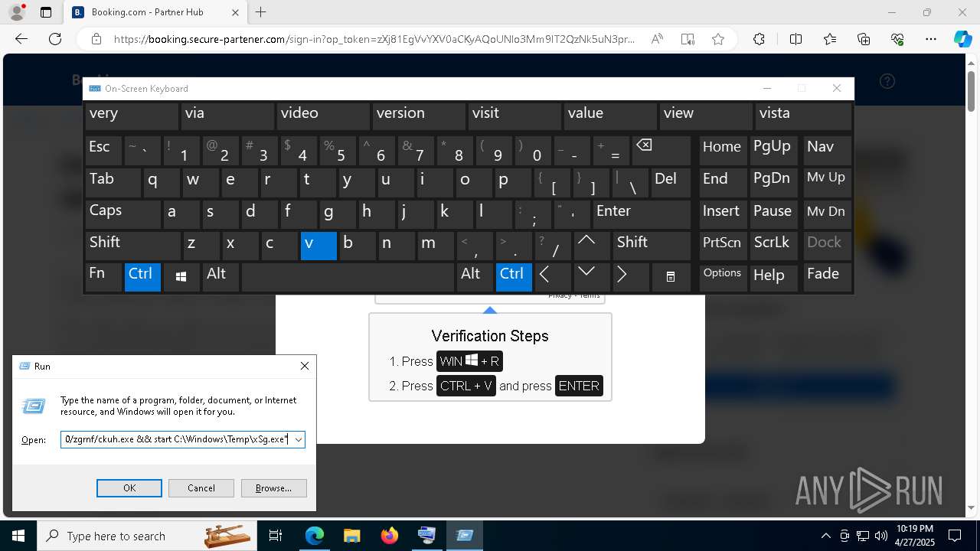Open the Favorites list icon
This screenshot has width=980, height=551.
(830, 39)
